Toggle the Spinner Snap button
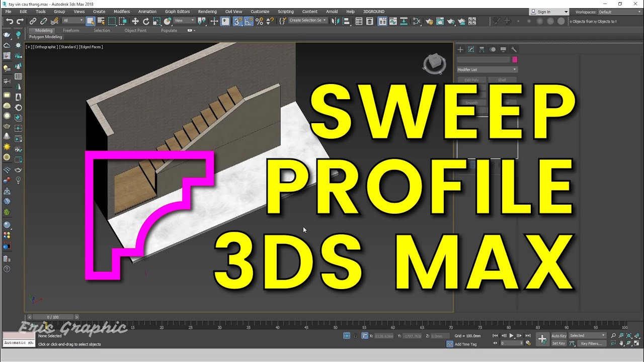The height and width of the screenshot is (362, 644). pyautogui.click(x=270, y=21)
